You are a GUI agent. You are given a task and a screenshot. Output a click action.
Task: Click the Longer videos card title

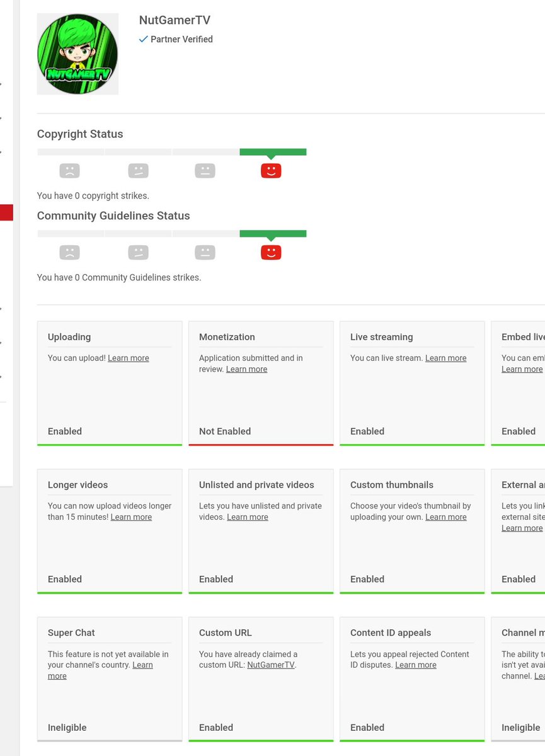(x=77, y=485)
